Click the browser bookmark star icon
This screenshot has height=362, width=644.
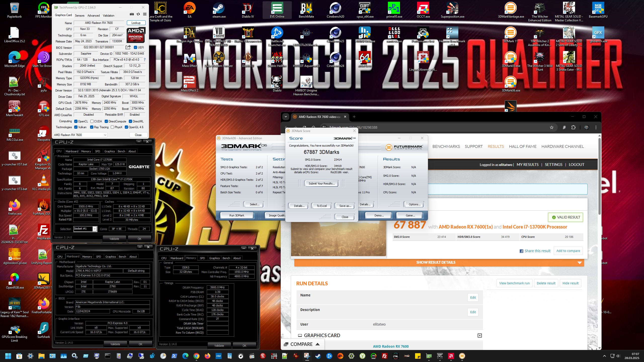click(552, 127)
